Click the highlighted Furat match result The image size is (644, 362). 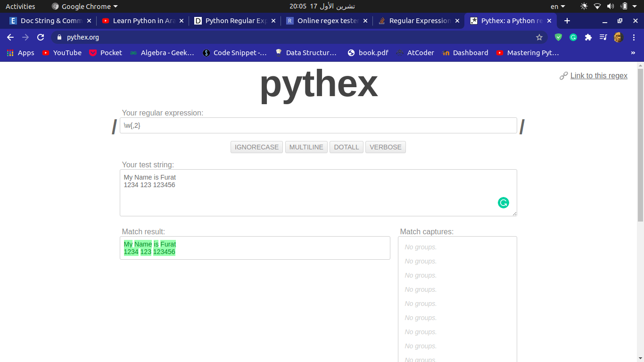(x=168, y=244)
